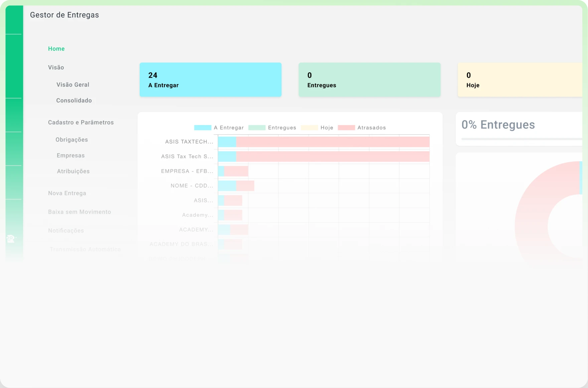Open Visão Geral page
The image size is (588, 388).
(x=73, y=85)
